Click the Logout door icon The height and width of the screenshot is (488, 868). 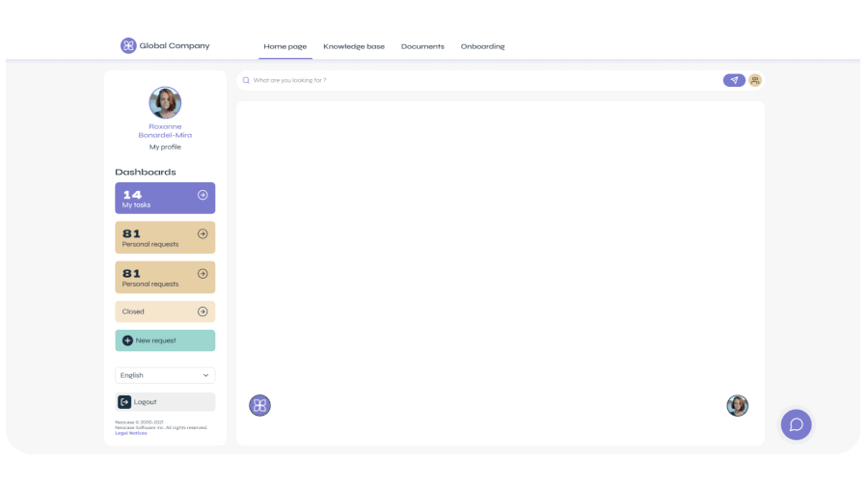[x=124, y=402]
